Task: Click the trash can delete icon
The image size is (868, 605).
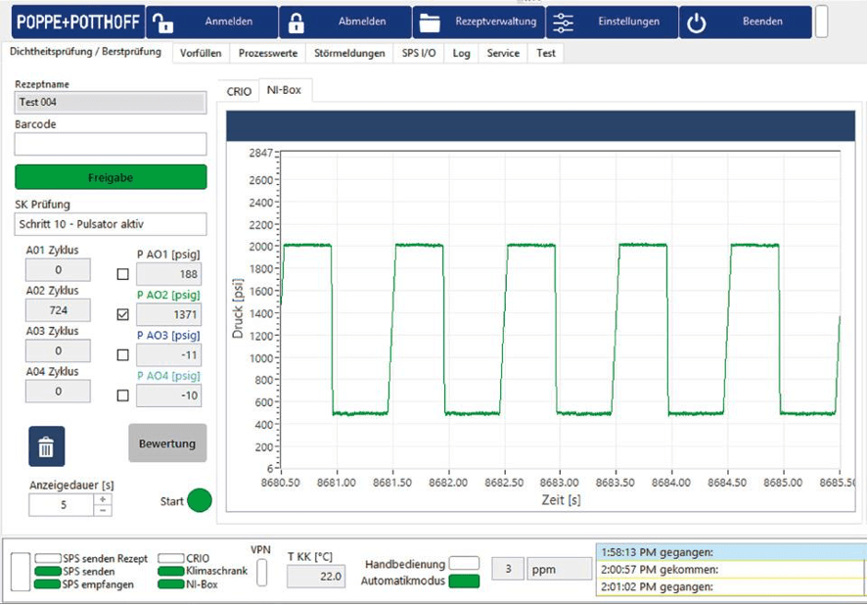Action: pos(46,446)
